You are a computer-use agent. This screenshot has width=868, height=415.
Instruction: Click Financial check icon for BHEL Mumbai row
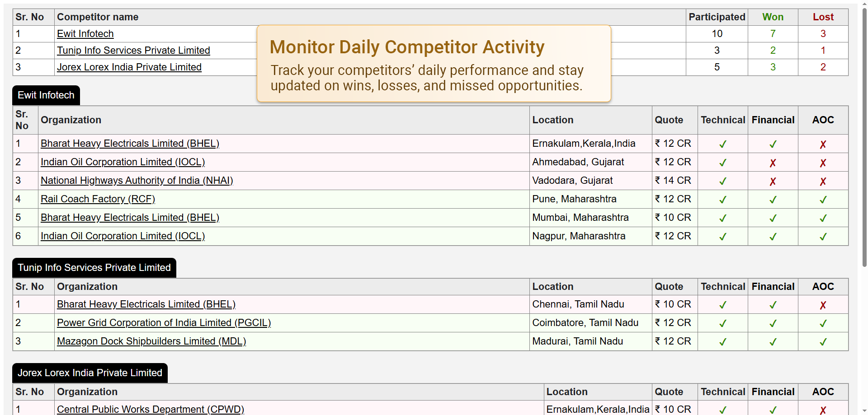pyautogui.click(x=773, y=219)
